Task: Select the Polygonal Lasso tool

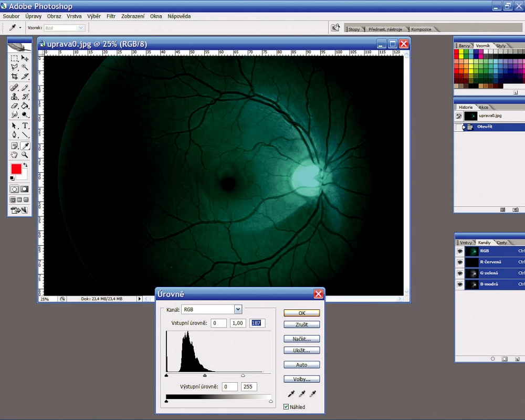Action: 14,67
